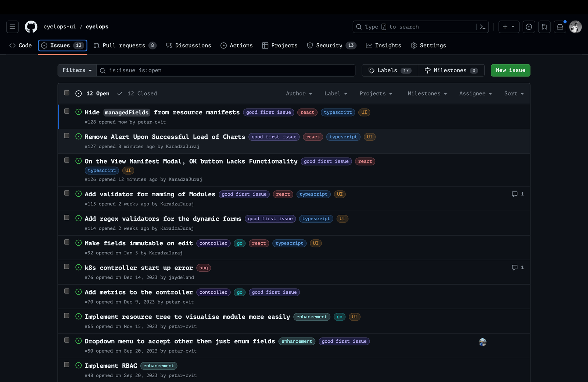
Task: Open the issues shortcut icon in header
Action: (x=529, y=27)
